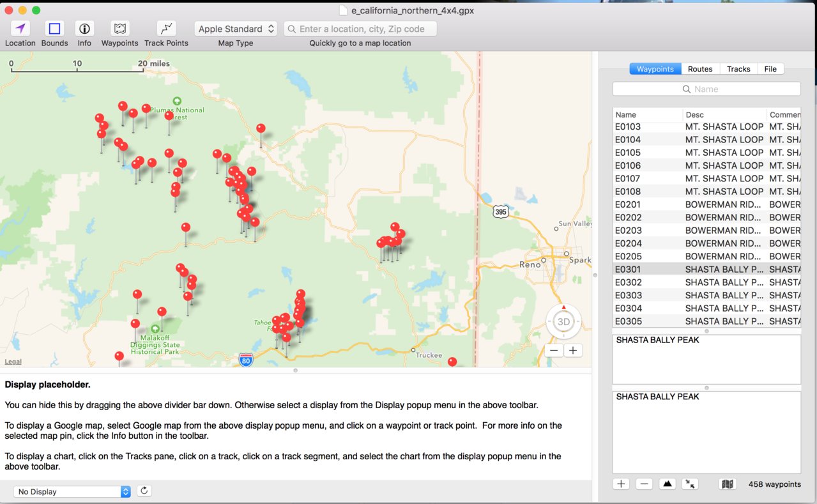Select waypoint row E0104
The height and width of the screenshot is (504, 817).
pyautogui.click(x=706, y=139)
